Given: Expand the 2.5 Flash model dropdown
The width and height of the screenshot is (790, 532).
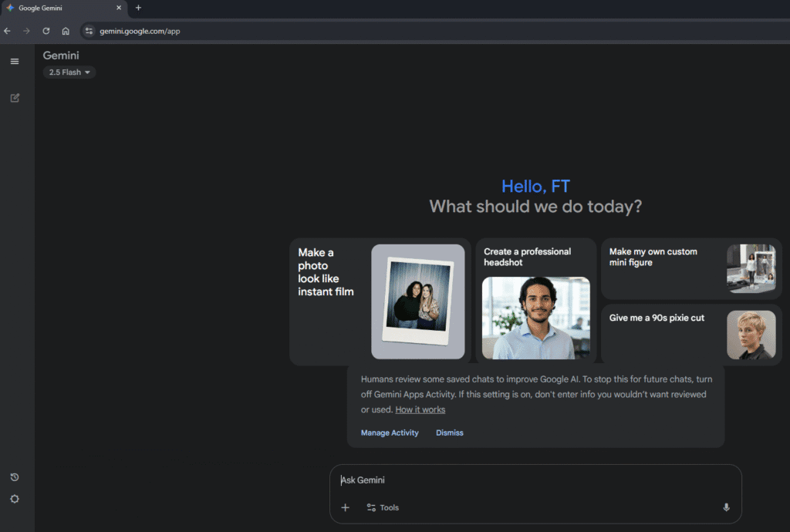Looking at the screenshot, I should point(69,72).
